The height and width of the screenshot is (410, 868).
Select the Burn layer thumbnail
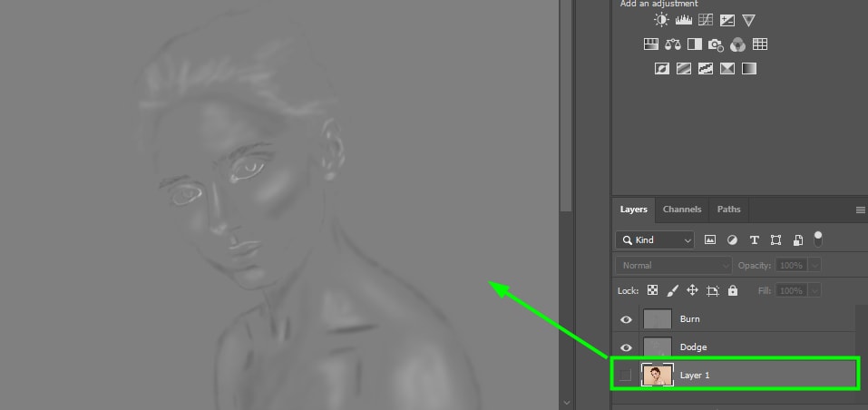pos(658,319)
